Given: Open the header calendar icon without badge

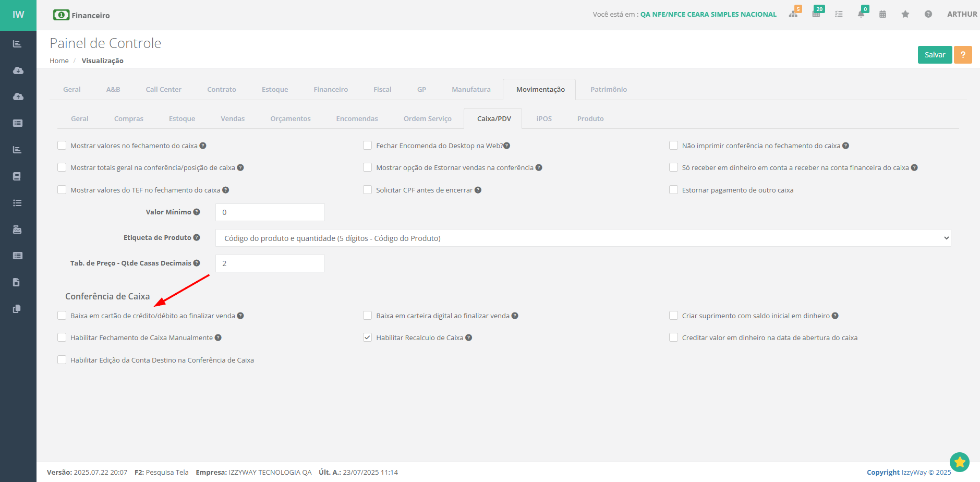Looking at the screenshot, I should pos(882,14).
